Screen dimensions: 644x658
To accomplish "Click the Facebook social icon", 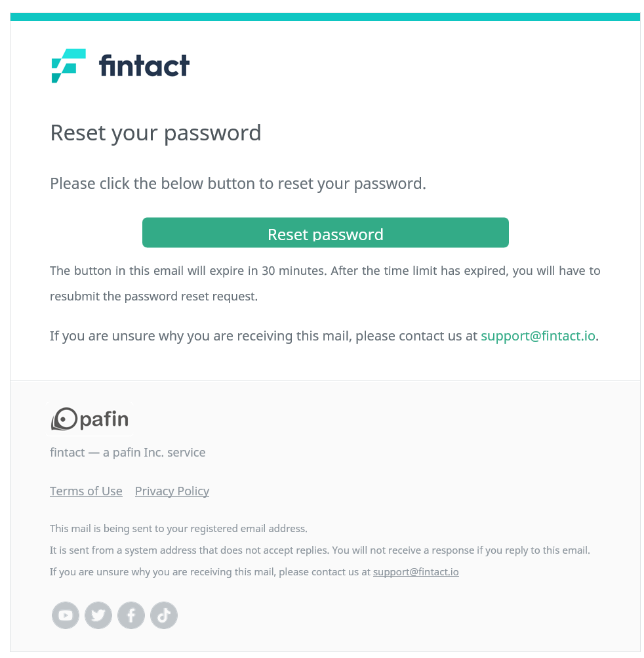I will tap(131, 615).
